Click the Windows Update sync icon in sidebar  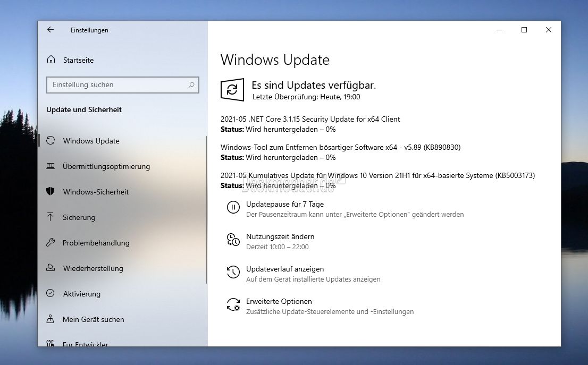point(51,141)
